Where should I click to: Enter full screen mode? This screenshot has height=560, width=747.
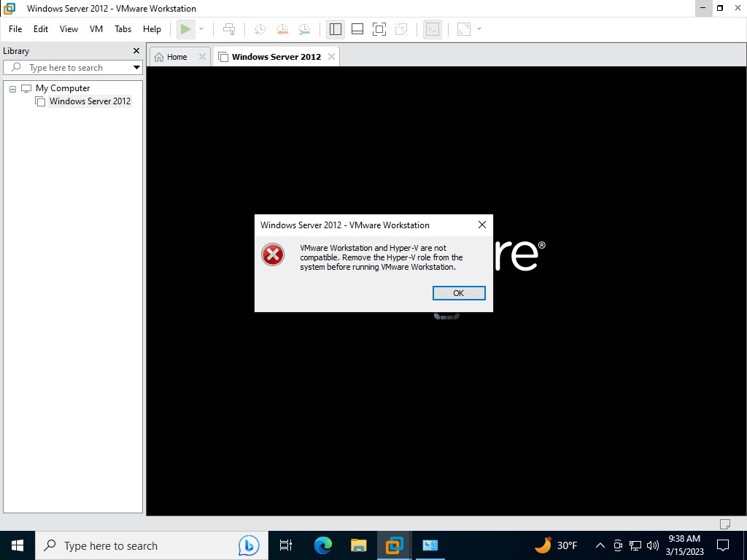coord(379,29)
